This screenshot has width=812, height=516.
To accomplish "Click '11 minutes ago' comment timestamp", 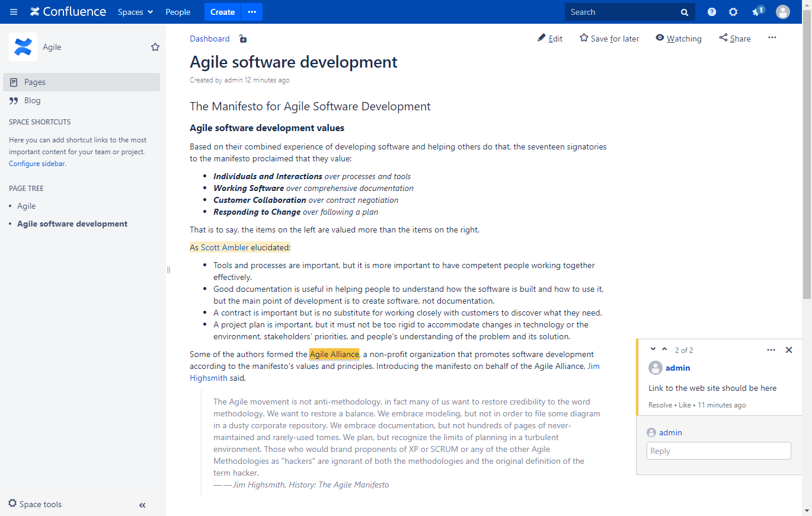I will tap(722, 405).
